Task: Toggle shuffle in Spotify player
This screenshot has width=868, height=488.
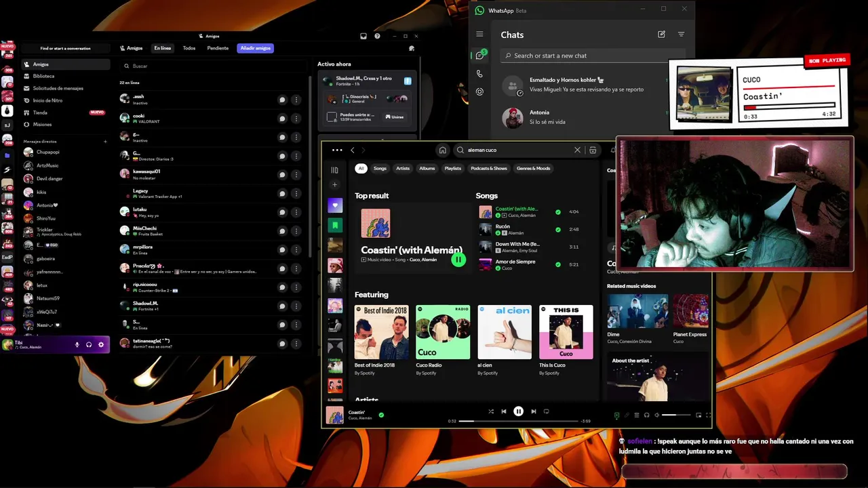Action: [x=491, y=411]
